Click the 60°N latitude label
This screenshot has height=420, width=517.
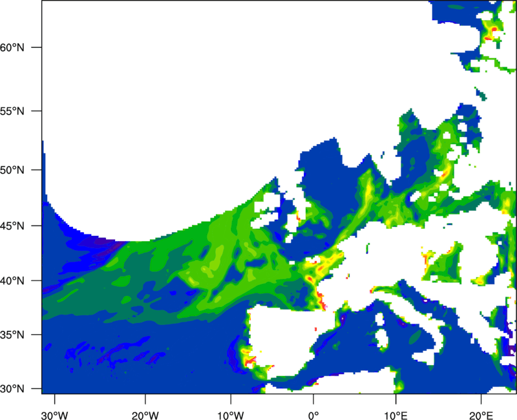click(x=12, y=47)
